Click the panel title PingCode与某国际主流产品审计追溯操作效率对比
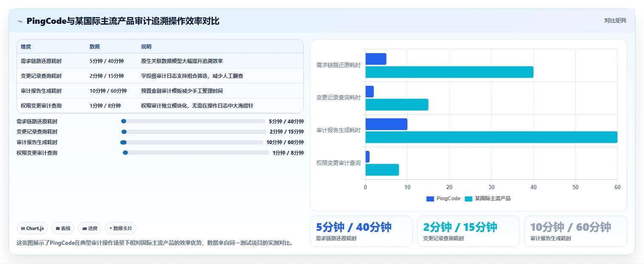This screenshot has width=644, height=264. click(x=123, y=21)
